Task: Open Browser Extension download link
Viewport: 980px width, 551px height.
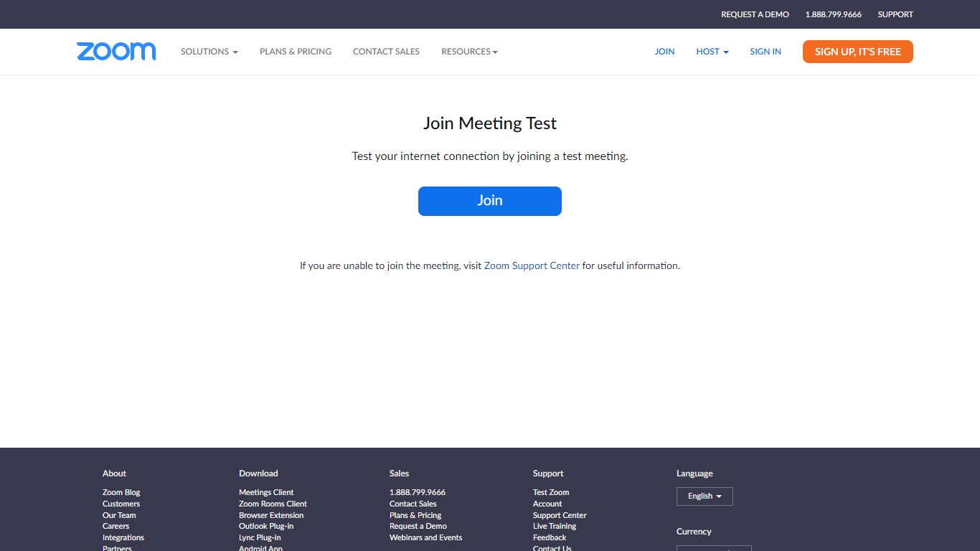Action: 271,515
